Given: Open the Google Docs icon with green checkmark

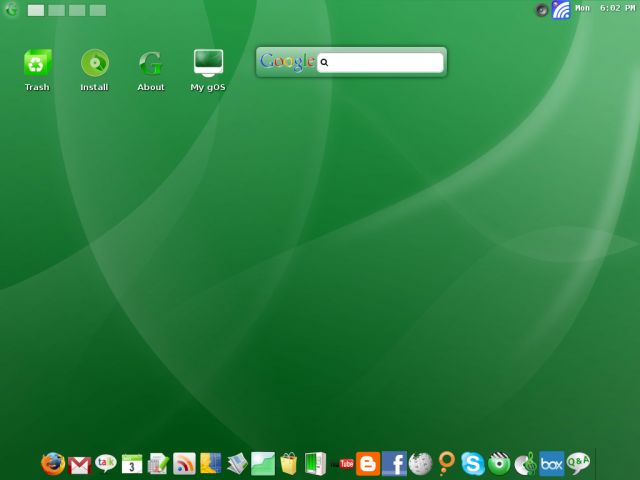Looking at the screenshot, I should pyautogui.click(x=158, y=464).
